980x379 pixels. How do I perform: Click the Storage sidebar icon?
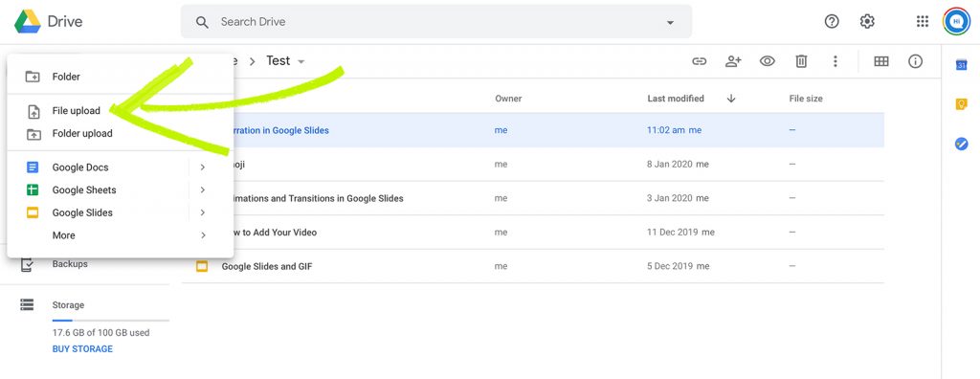(x=27, y=304)
